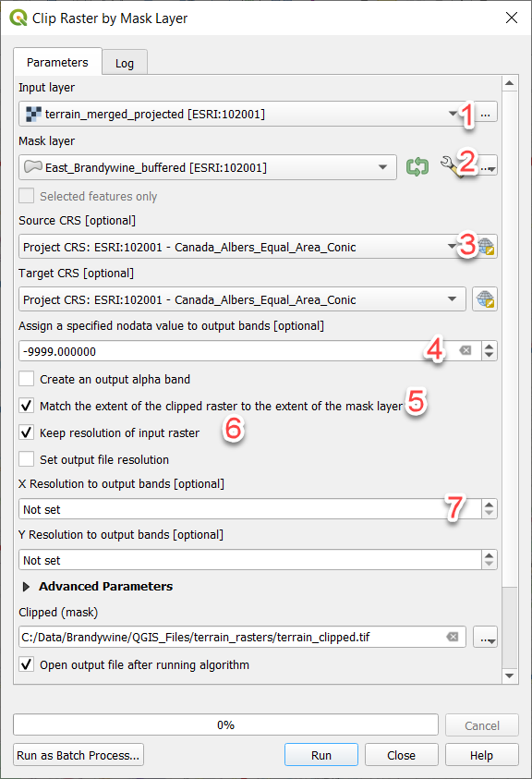Screen dimensions: 532x779
Task: Select the Parameters tab
Action: click(x=57, y=62)
